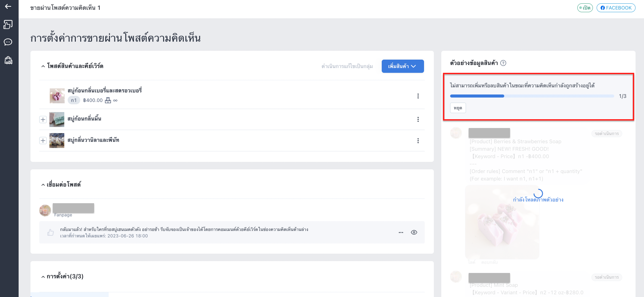Open the chat messages sidebar icon

[8, 42]
